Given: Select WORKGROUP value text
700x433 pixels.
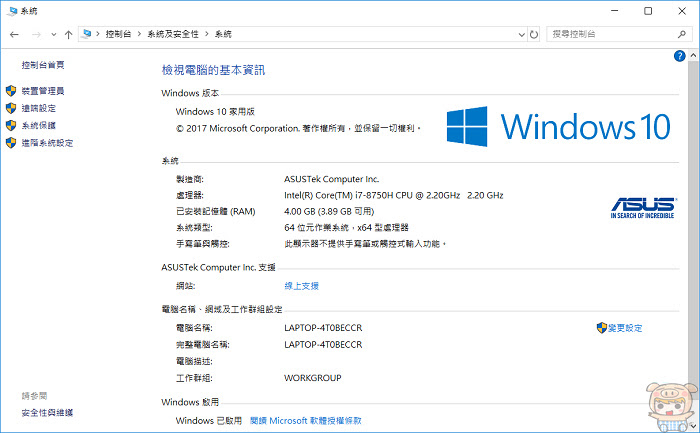Looking at the screenshot, I should [312, 378].
